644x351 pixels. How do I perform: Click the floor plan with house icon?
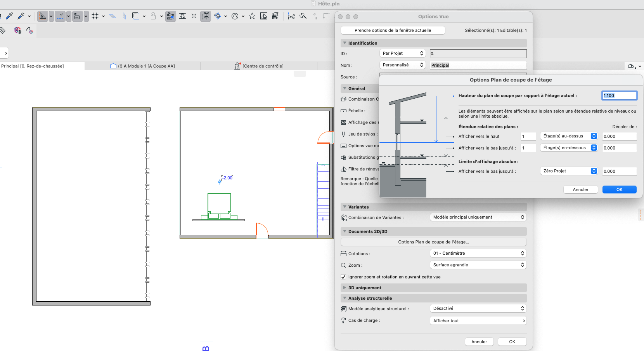264,16
